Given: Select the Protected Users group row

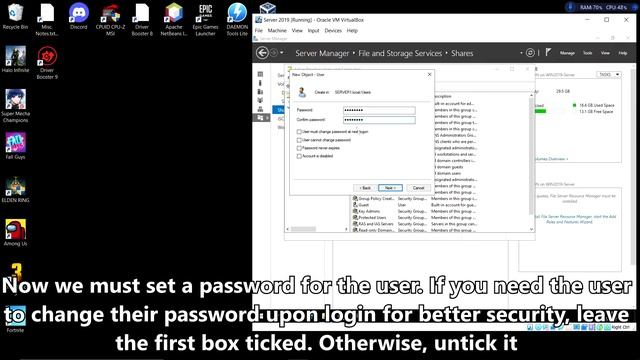Looking at the screenshot, I should (415, 218).
